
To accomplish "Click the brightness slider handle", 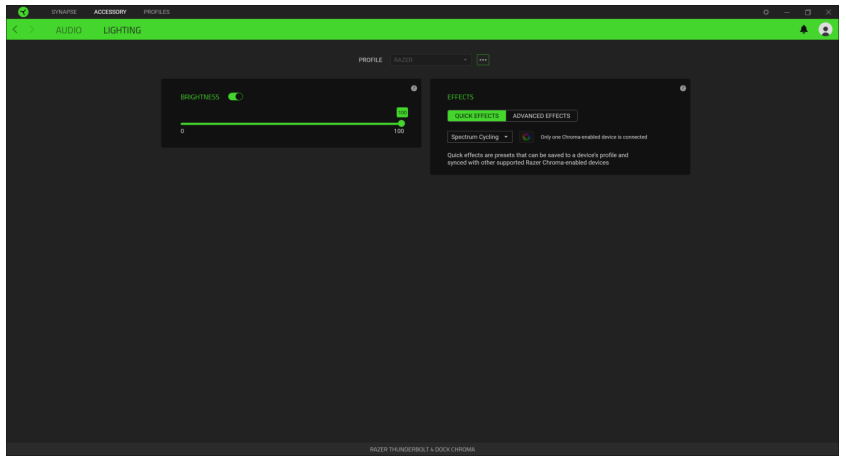I will 402,123.
